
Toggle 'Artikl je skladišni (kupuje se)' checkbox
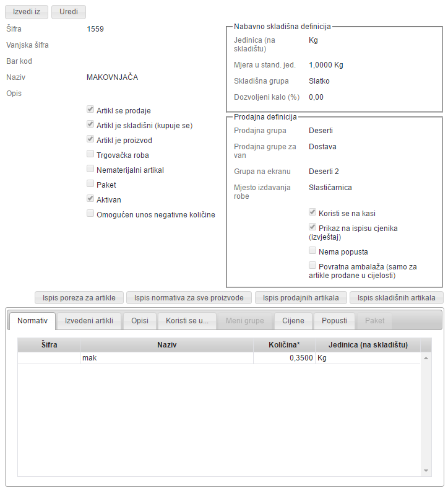(x=90, y=124)
